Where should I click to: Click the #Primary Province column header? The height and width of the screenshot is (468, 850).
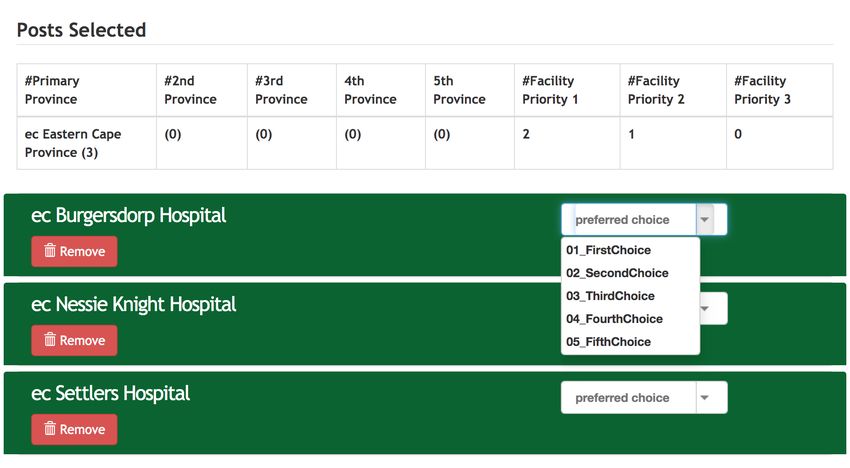pos(87,90)
